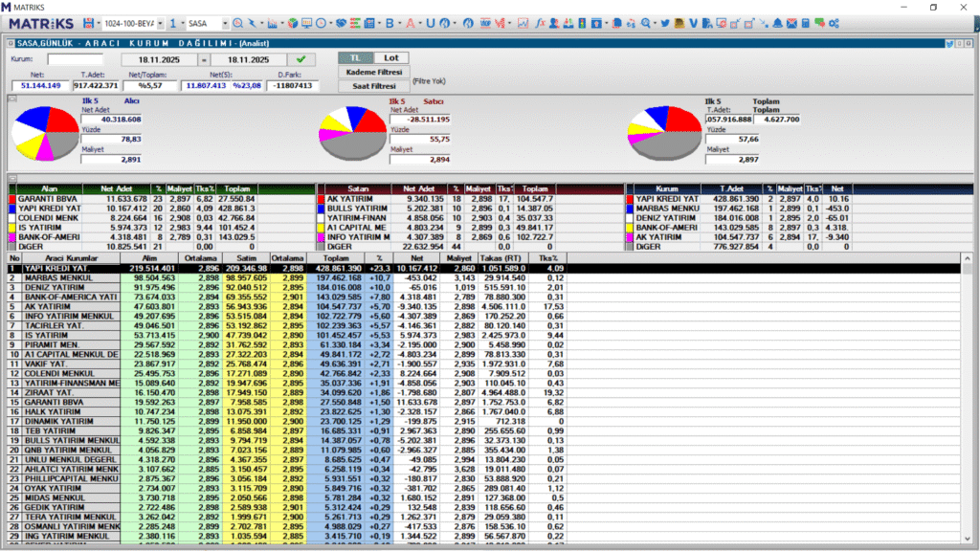The height and width of the screenshot is (551, 980).
Task: Click the Saat Filtresi button
Action: coord(373,85)
